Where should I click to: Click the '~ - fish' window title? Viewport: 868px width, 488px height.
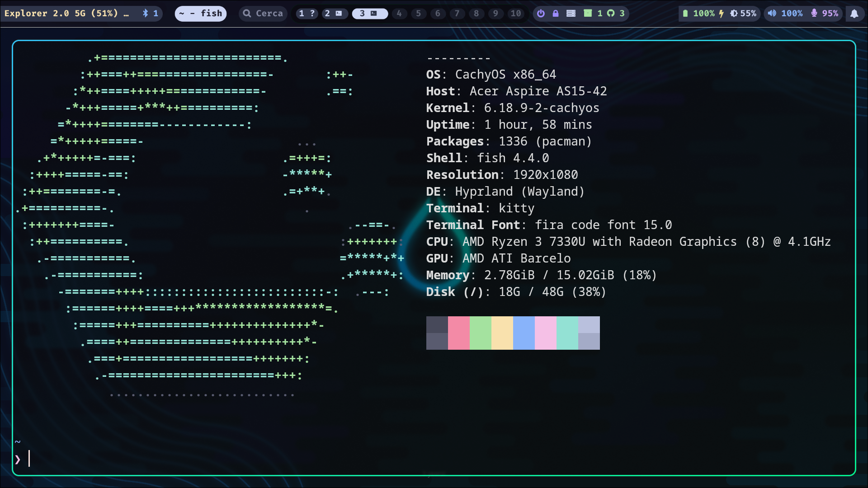(x=201, y=14)
